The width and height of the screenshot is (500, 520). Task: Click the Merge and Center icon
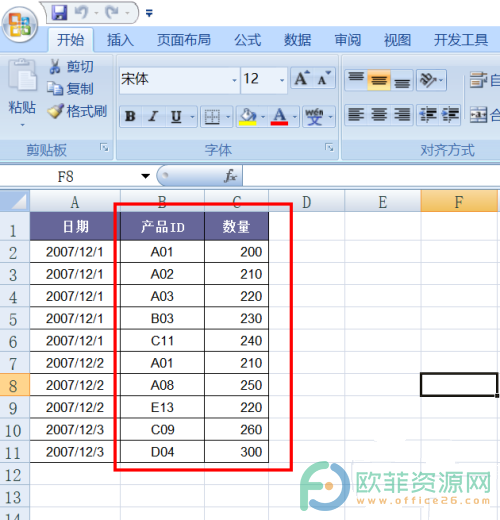tap(479, 115)
